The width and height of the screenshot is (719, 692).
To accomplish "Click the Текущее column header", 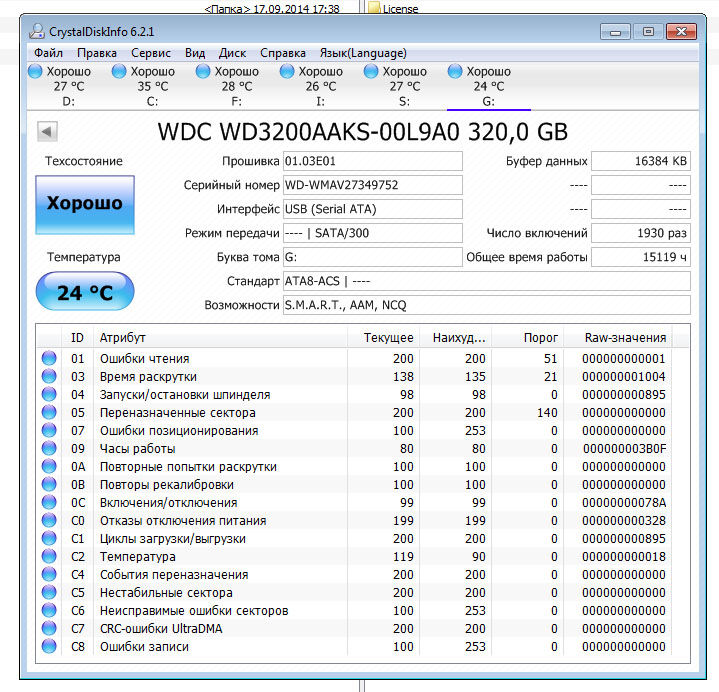I will [383, 338].
